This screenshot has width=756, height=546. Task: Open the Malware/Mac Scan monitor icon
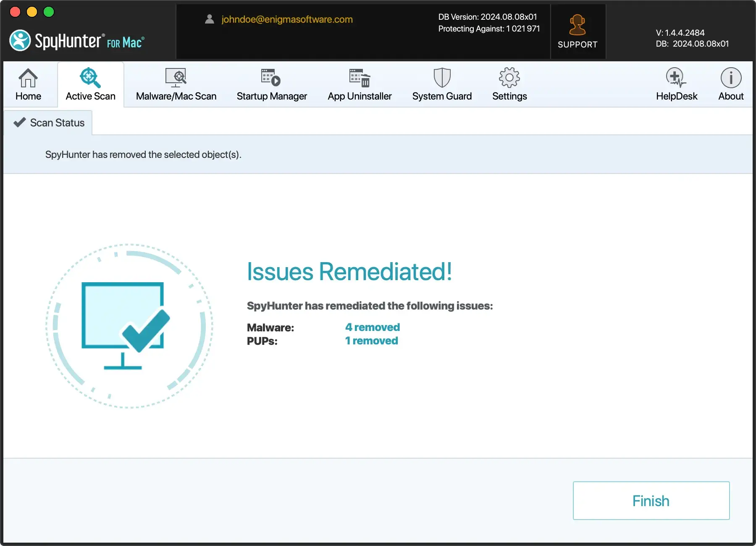[x=176, y=78]
